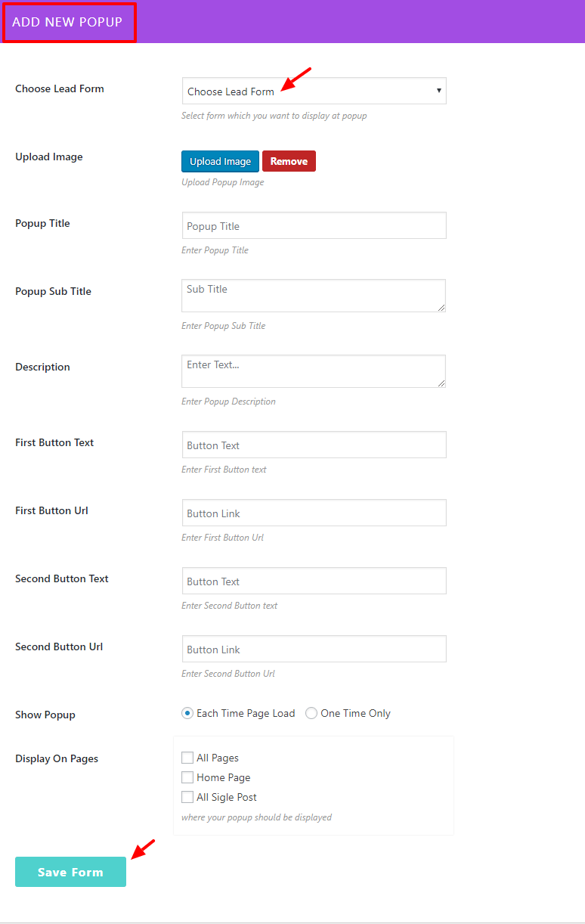This screenshot has width=585, height=924.
Task: Click the dropdown arrow of lead form select
Action: 438,91
